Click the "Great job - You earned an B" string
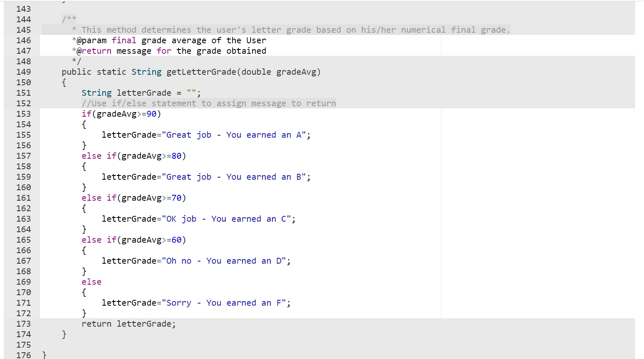Viewport: 644px width, 359px height. point(234,177)
